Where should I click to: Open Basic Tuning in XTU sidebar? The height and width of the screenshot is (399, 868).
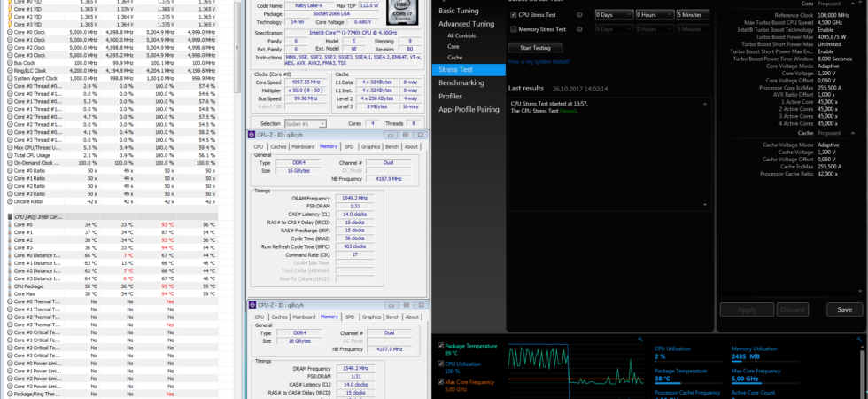459,11
